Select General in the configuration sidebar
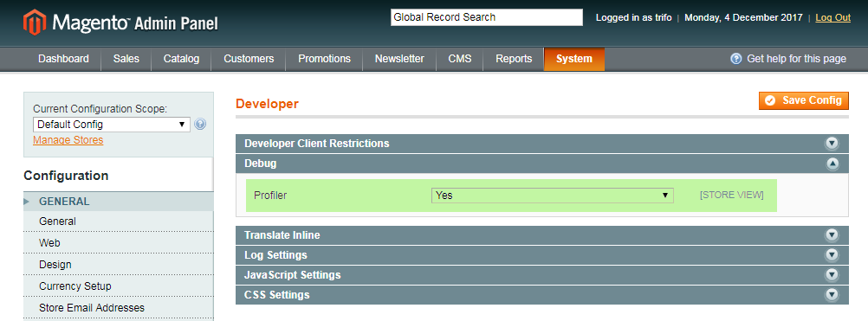This screenshot has height=321, width=868. coord(119,221)
